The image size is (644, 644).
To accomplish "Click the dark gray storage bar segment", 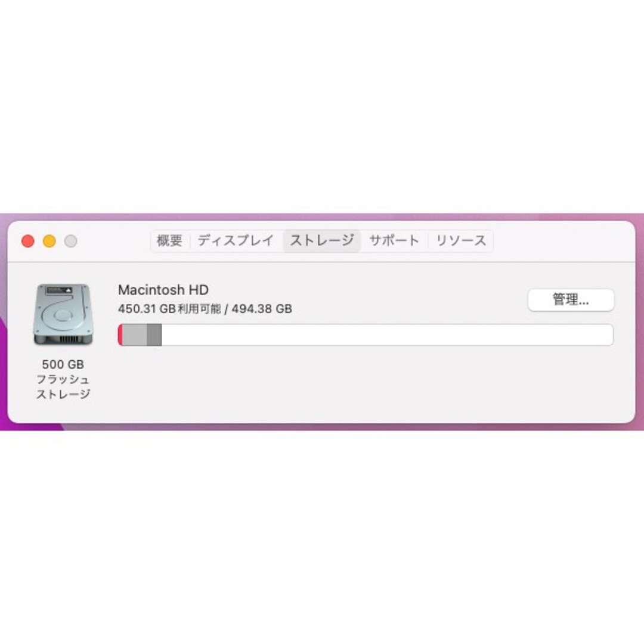I will pos(154,335).
